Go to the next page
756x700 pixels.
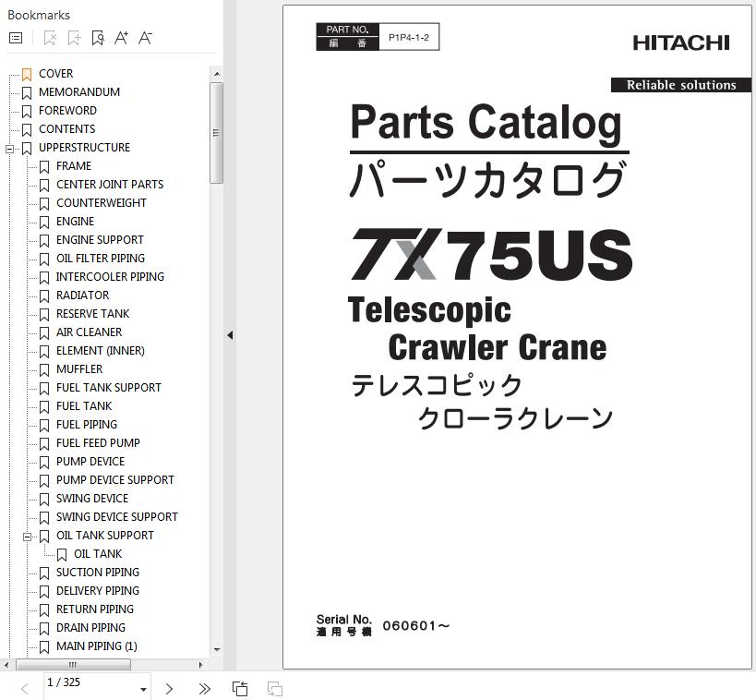pyautogui.click(x=169, y=688)
